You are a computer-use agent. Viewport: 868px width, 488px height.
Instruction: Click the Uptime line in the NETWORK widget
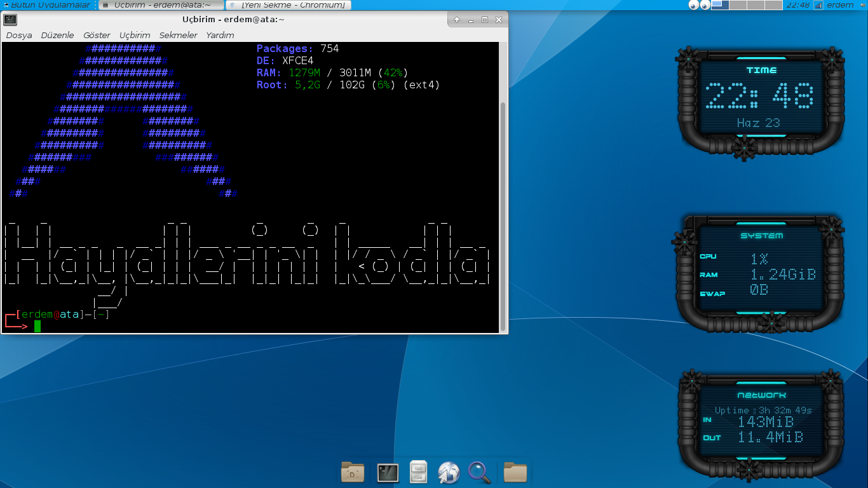point(763,410)
